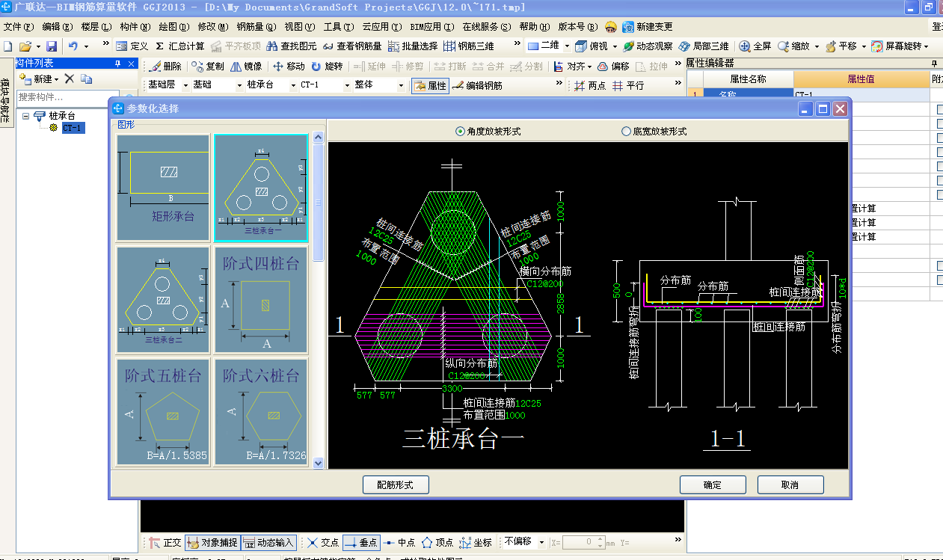The image size is (943, 560).
Task: Run 汇总计算 summary calculation
Action: (x=179, y=46)
